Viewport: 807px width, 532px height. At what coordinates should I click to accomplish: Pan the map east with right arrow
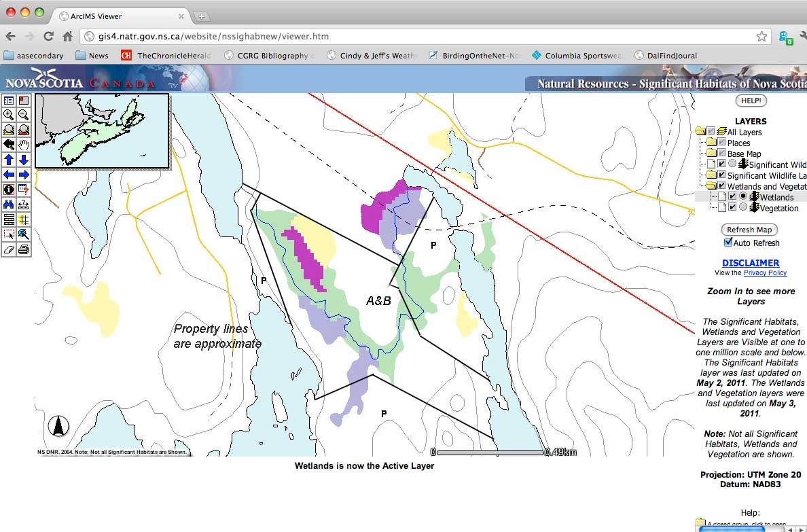24,175
